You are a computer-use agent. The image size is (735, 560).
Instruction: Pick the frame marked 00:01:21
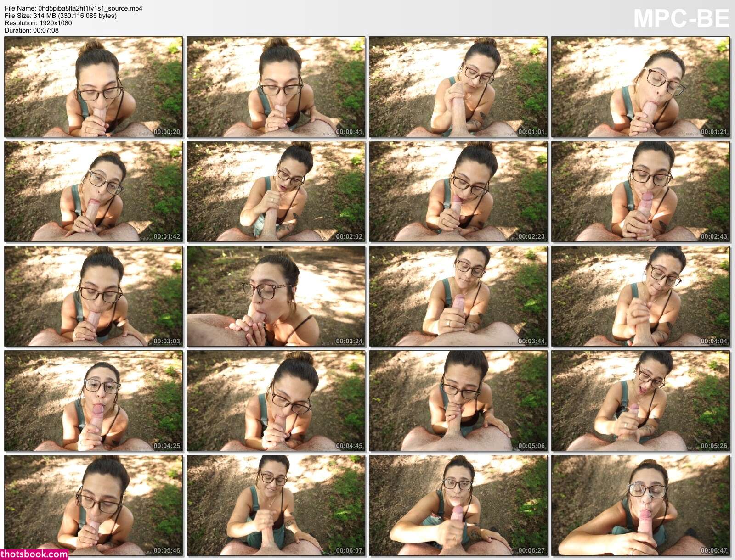[640, 87]
